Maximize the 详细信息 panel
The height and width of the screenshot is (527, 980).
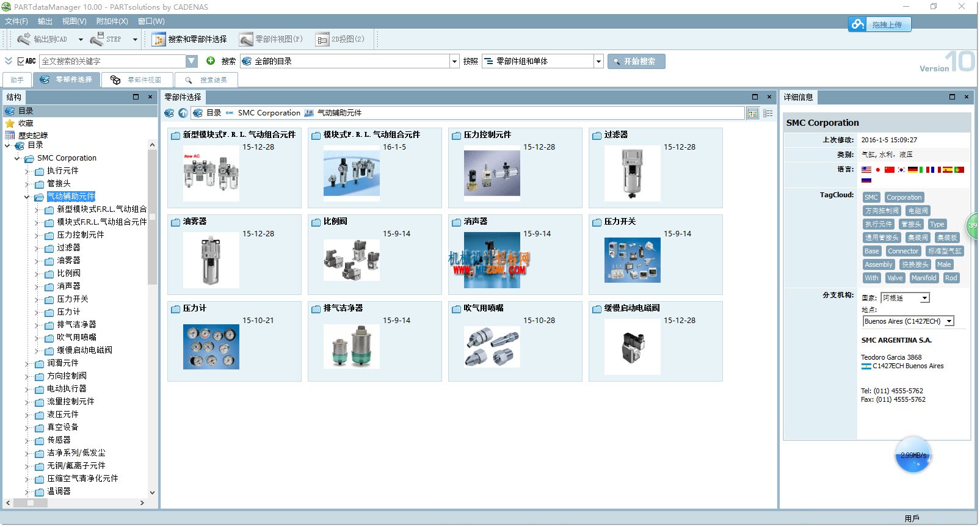(952, 97)
